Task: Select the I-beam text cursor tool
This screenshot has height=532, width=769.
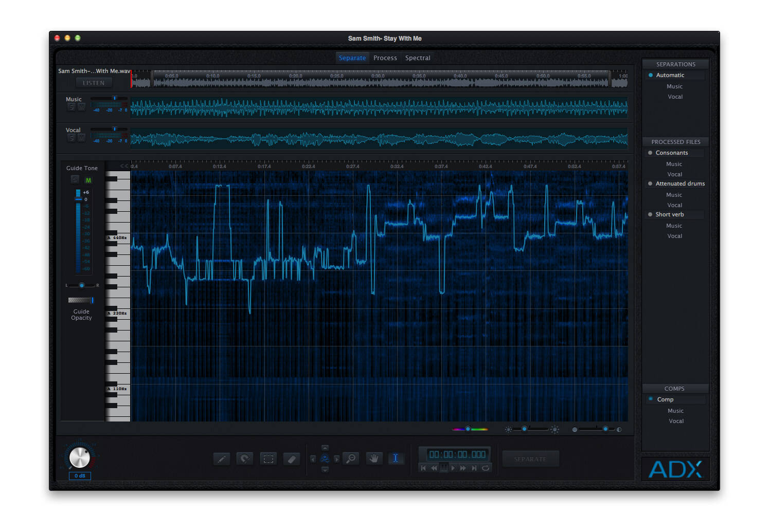Action: pos(396,458)
